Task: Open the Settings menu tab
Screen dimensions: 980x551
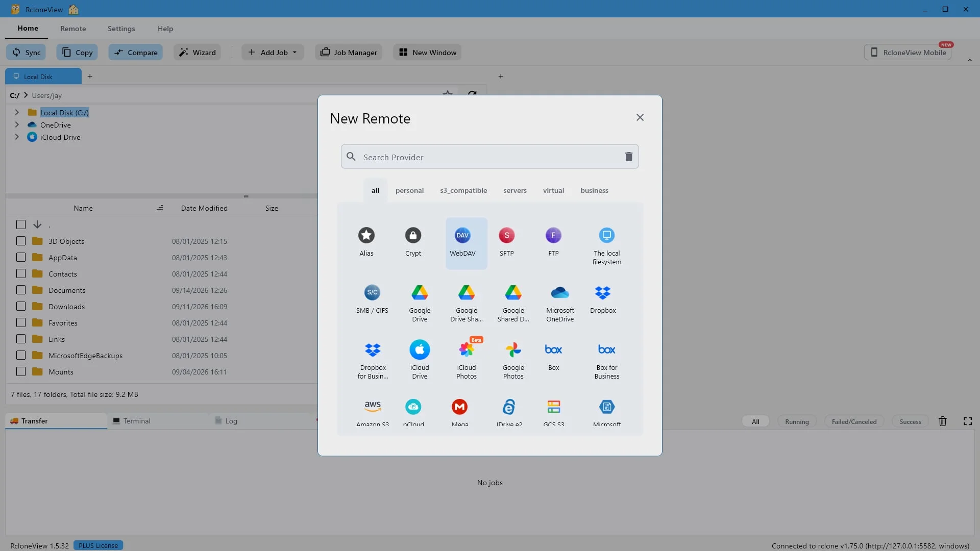Action: pyautogui.click(x=121, y=29)
